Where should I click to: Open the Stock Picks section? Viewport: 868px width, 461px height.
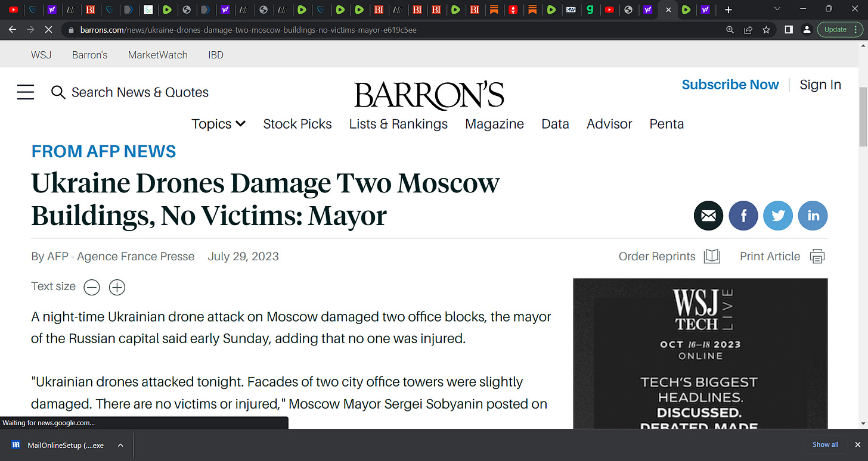(297, 124)
